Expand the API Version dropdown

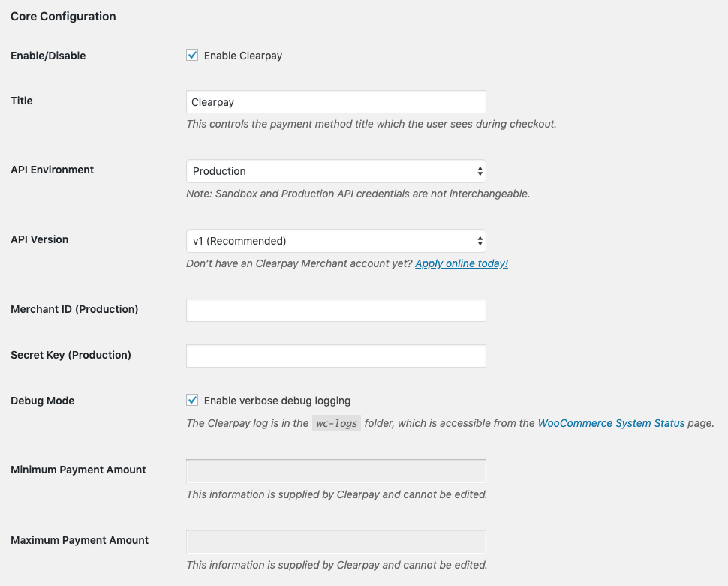click(335, 241)
